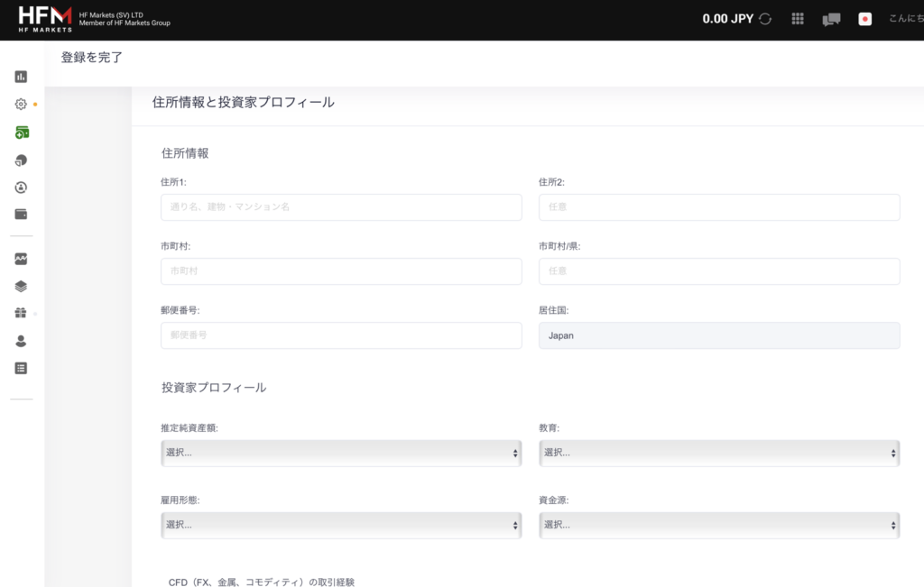This screenshot has width=924, height=587.
Task: Open the 資金源 dropdown
Action: [x=719, y=525]
